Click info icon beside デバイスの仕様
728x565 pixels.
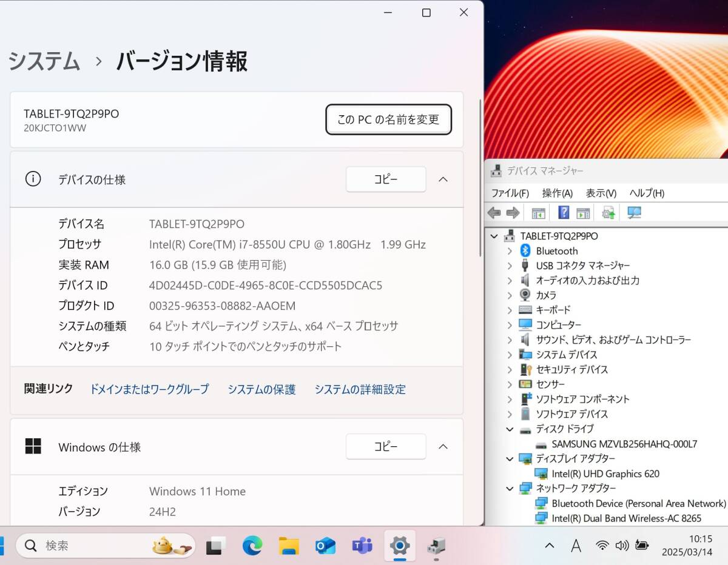pyautogui.click(x=33, y=179)
